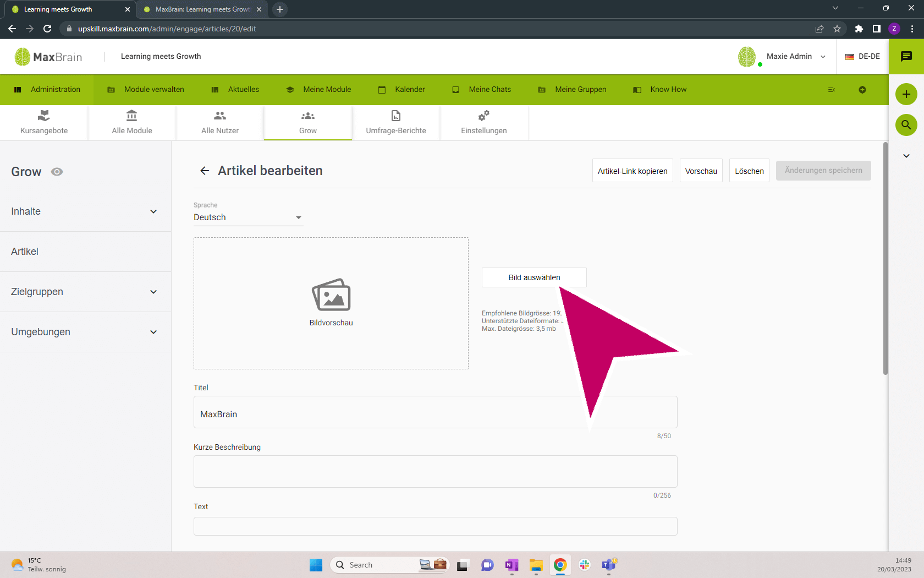Switch language via DE-DE selector

(x=862, y=57)
